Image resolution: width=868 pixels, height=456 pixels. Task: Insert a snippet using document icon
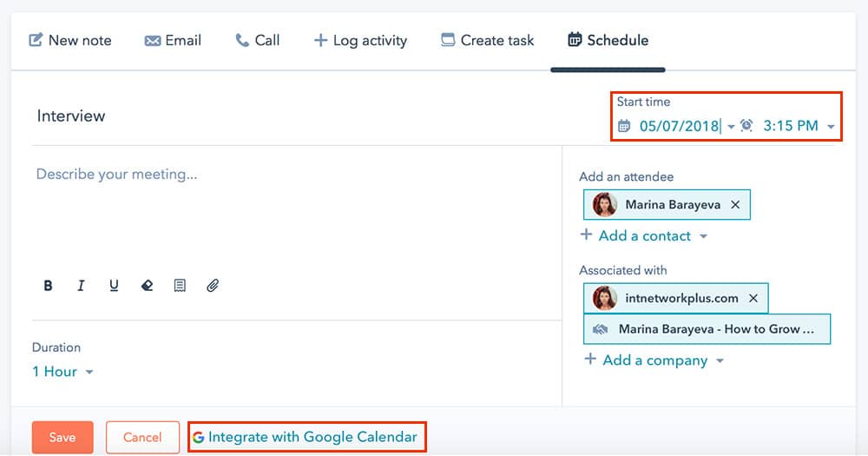tap(180, 285)
